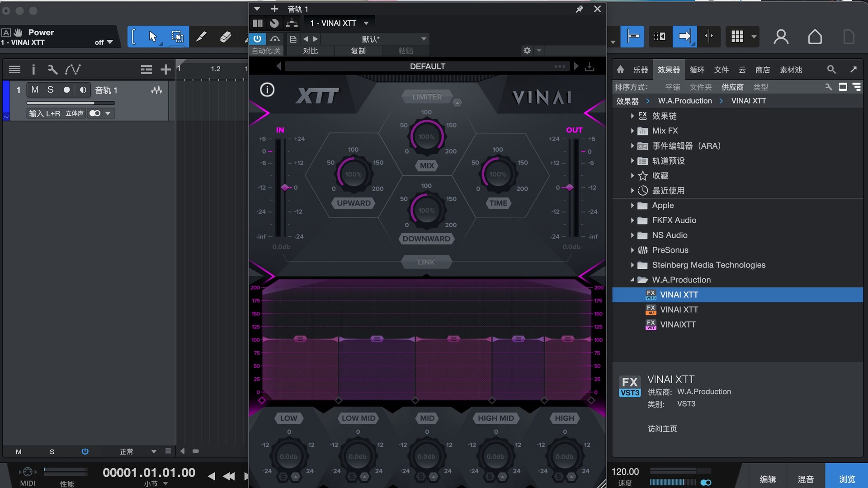The image size is (868, 488).
Task: Solo track 音轨 1
Action: (50, 90)
